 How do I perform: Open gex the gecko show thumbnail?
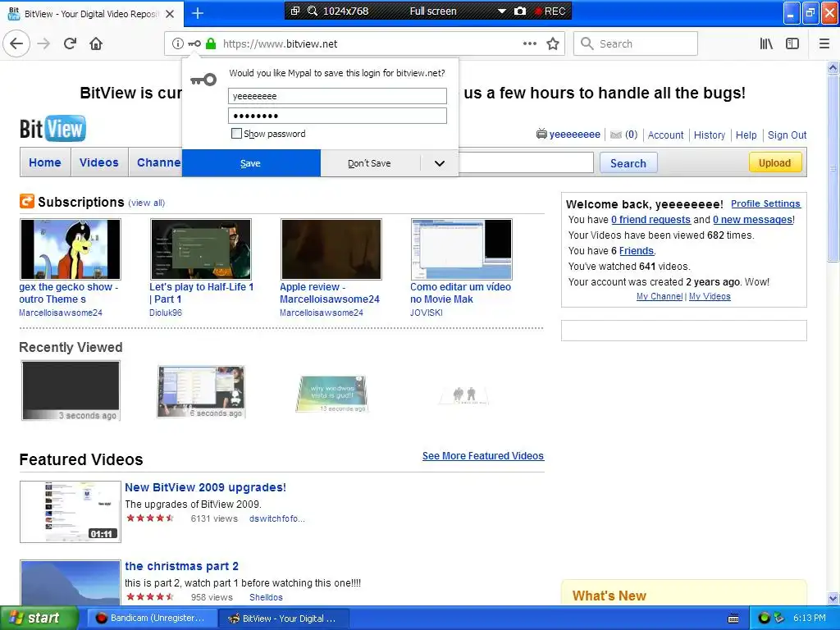coord(71,249)
